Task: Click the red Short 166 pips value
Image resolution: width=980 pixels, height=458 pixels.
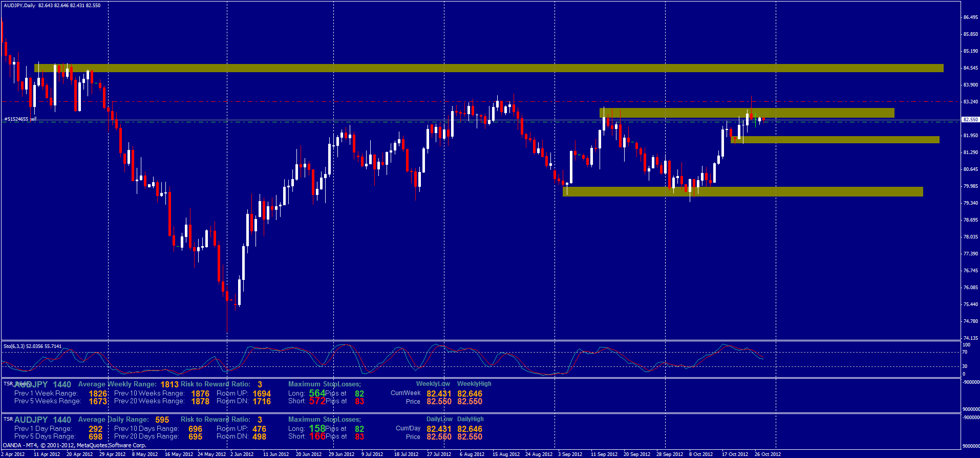Action: [317, 437]
